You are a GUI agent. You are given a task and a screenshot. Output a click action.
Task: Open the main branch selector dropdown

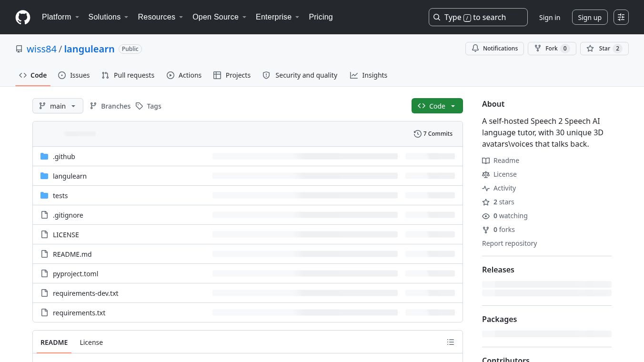click(x=58, y=106)
